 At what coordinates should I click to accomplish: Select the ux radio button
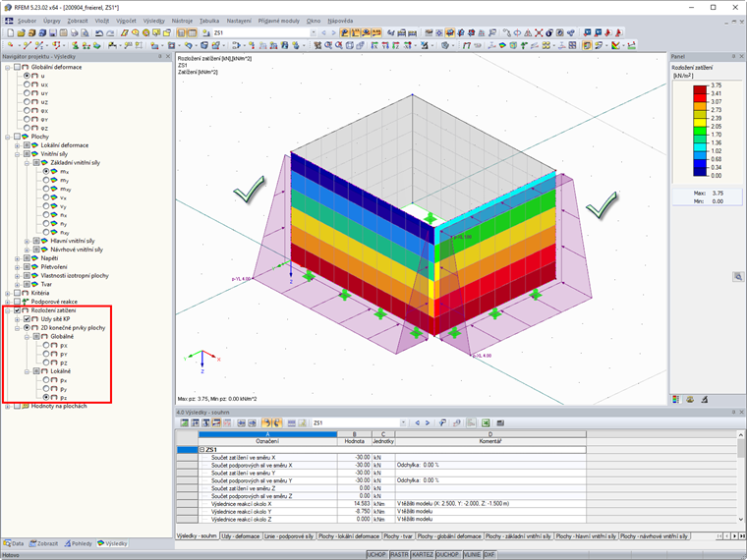click(x=28, y=84)
